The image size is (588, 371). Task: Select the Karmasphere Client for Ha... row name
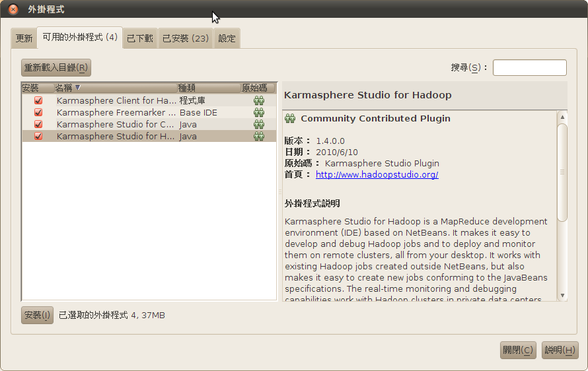pos(116,100)
